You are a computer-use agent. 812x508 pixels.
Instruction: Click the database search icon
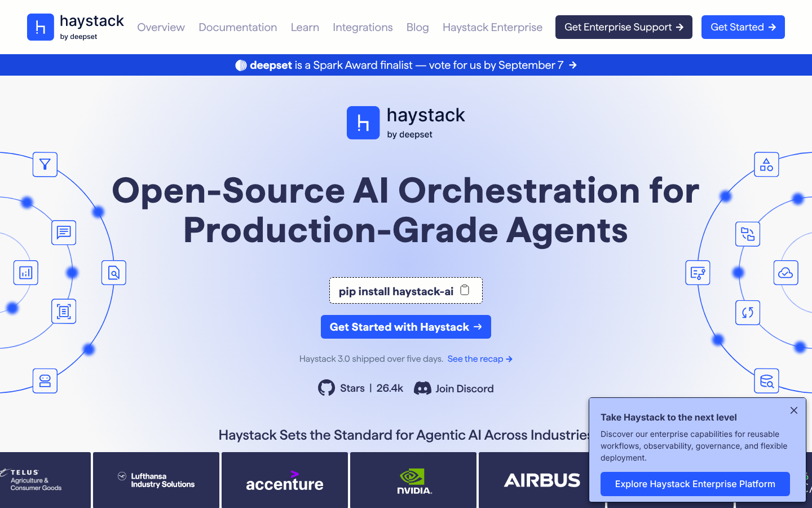tap(767, 381)
